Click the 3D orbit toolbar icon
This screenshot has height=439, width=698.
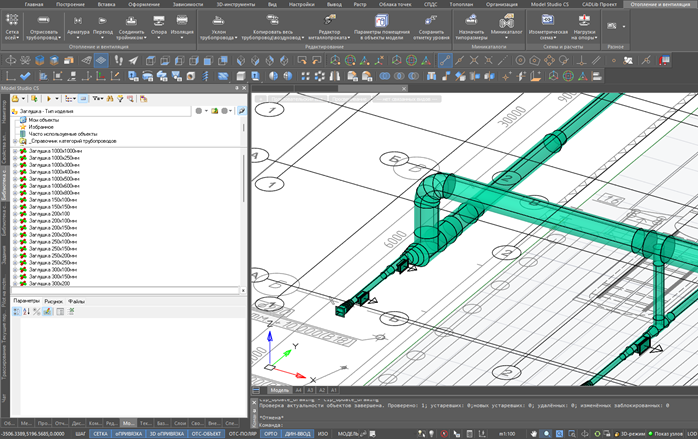click(11, 60)
